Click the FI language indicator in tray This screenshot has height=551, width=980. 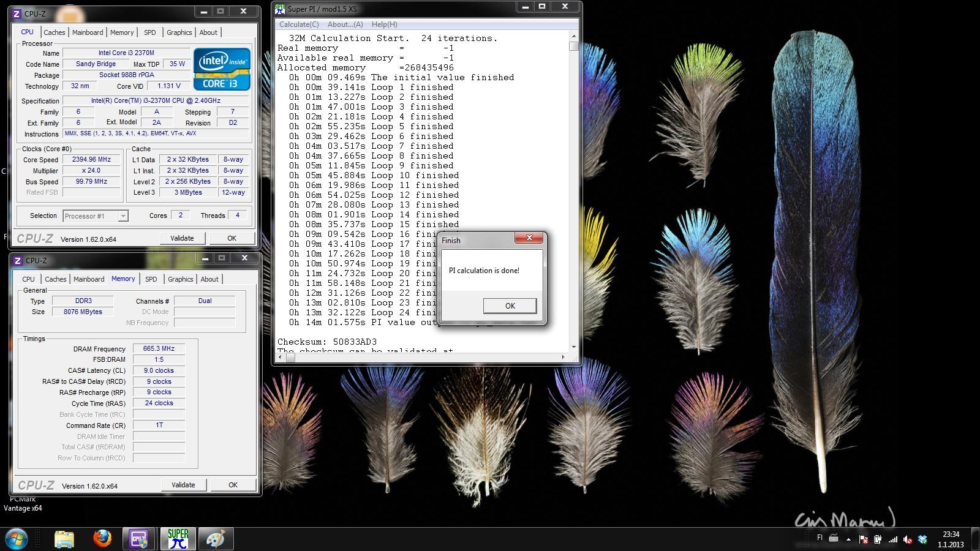[820, 538]
